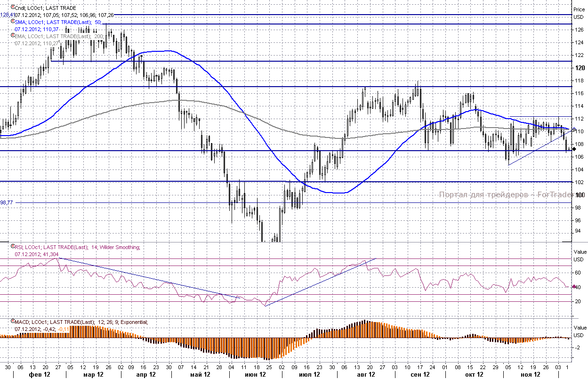This screenshot has width=588, height=379.
Task: Click the 'июн 12' month label
Action: (254, 375)
